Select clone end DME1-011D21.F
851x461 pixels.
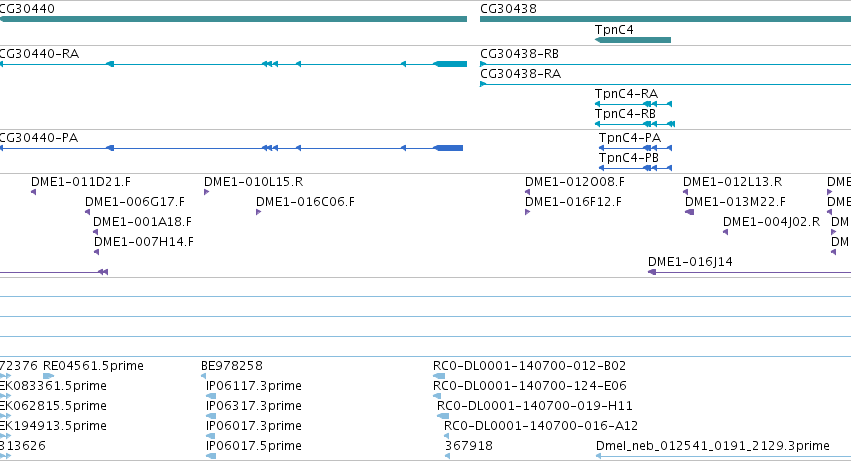click(x=34, y=192)
